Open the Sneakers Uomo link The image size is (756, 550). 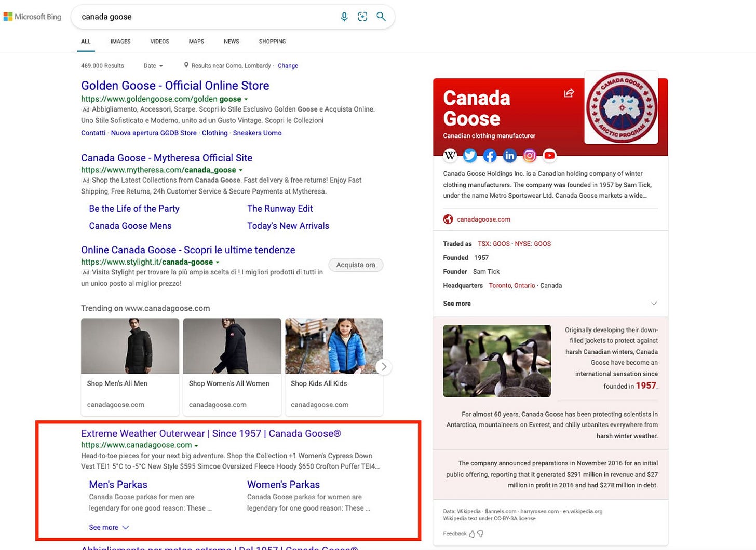(258, 133)
